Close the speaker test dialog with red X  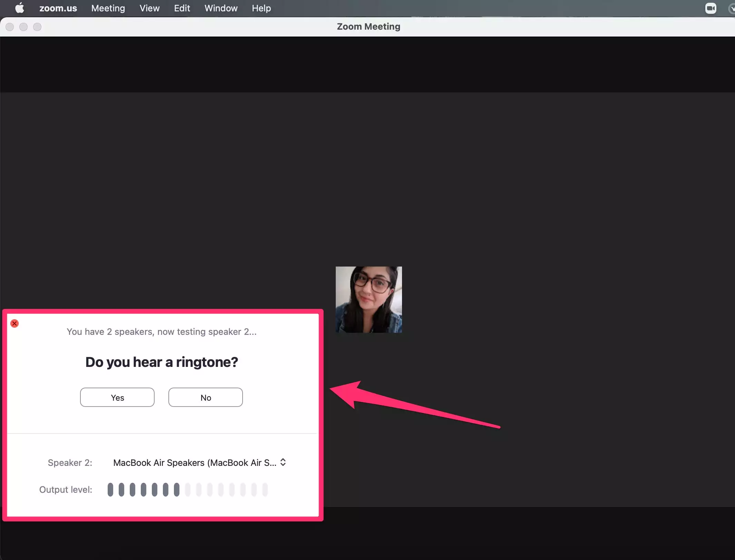[x=14, y=323]
